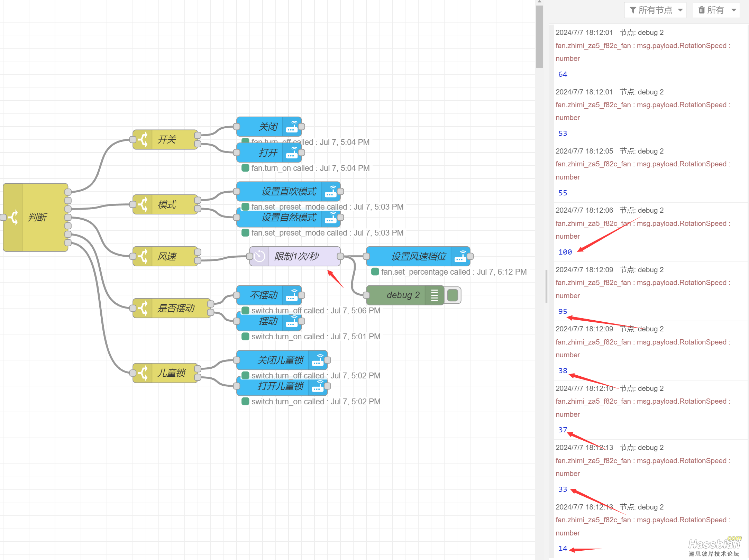
Task: Click the 打开儿童锁 node service icon
Action: coord(318,386)
